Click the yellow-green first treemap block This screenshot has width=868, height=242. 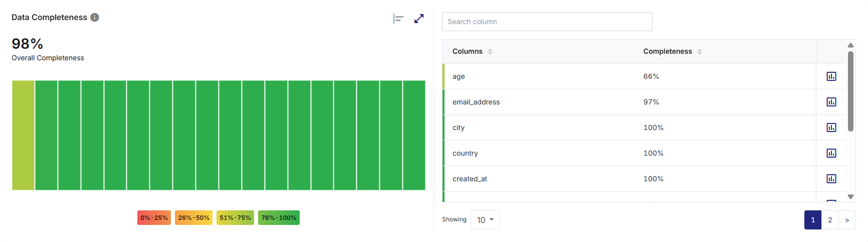[x=23, y=135]
